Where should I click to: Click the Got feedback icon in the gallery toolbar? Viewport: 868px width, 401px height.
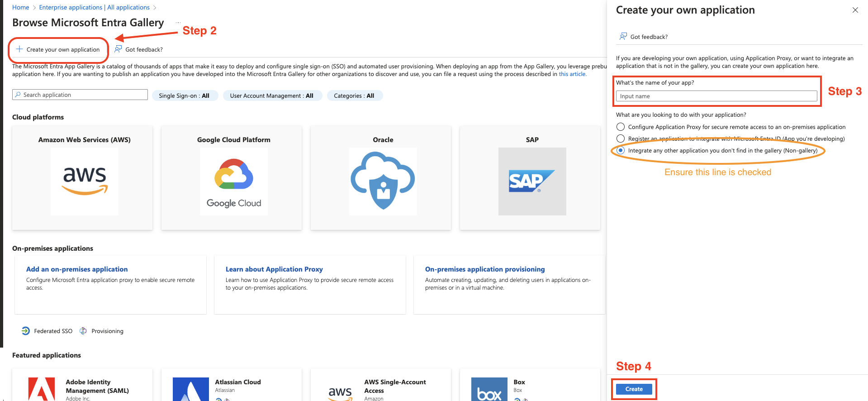(x=118, y=49)
